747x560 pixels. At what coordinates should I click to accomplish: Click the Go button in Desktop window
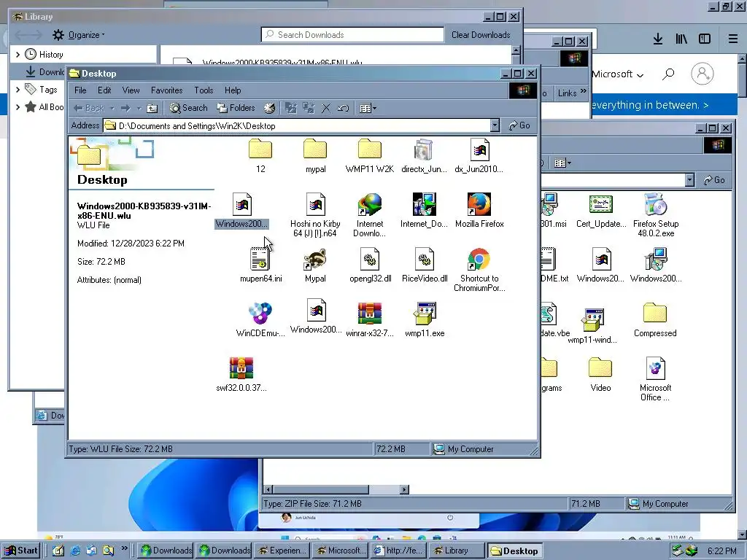point(519,125)
